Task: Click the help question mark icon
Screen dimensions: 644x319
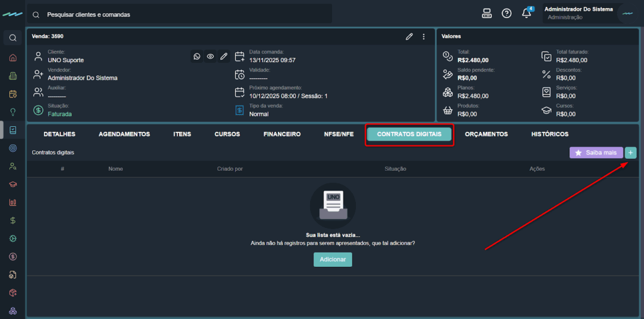Action: coord(506,14)
